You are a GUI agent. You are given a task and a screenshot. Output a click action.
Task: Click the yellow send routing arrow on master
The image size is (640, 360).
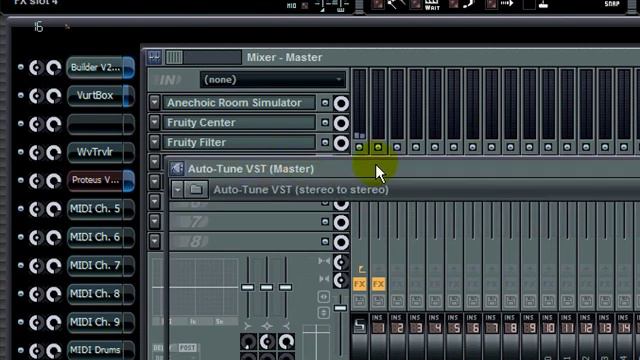pos(361,269)
